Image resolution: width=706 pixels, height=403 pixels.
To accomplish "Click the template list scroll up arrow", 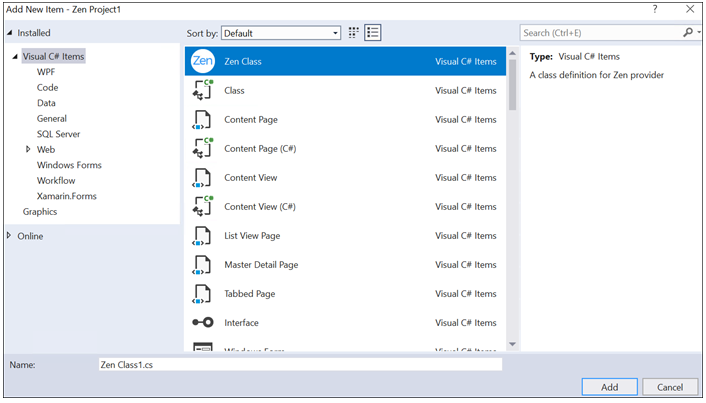I will click(512, 53).
